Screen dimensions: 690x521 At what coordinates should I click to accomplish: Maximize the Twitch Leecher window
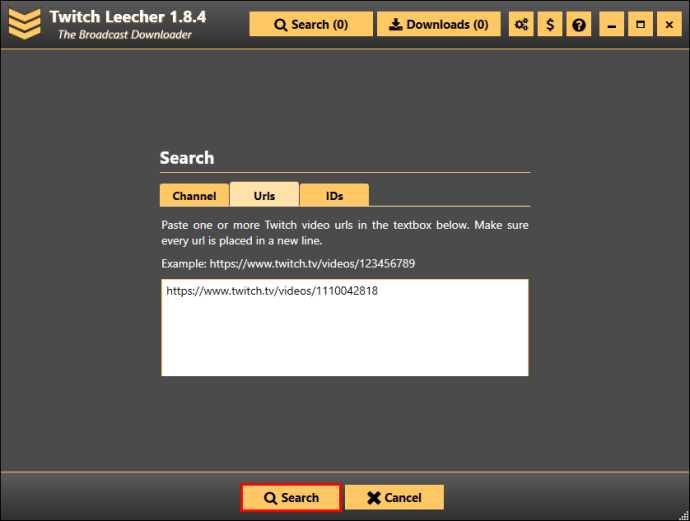[x=640, y=24]
